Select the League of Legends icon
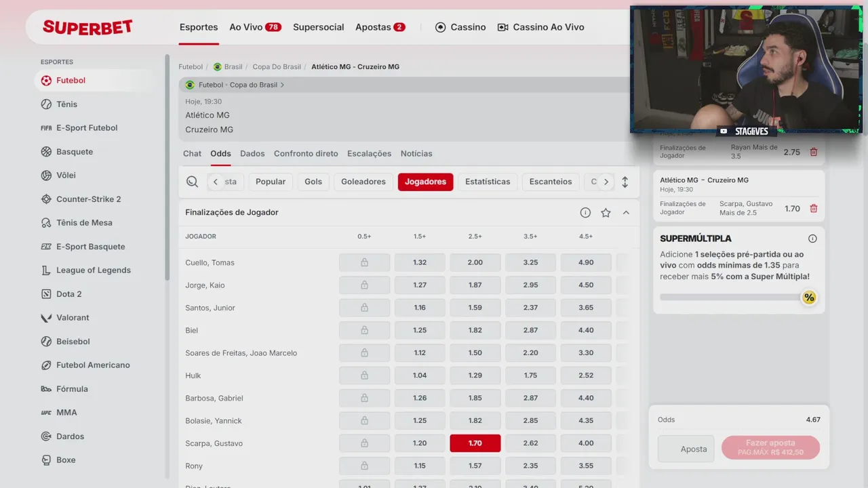Viewport: 868px width, 488px height. (x=46, y=270)
